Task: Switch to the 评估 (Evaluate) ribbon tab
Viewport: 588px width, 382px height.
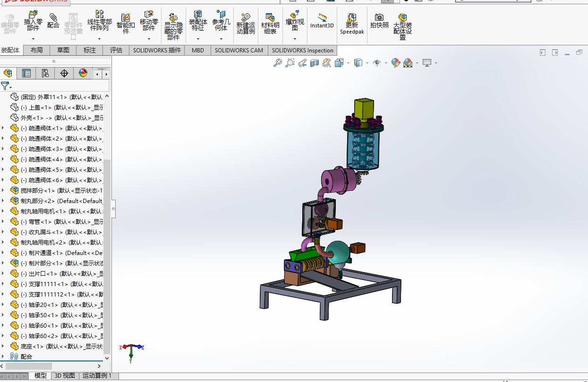Action: click(116, 50)
